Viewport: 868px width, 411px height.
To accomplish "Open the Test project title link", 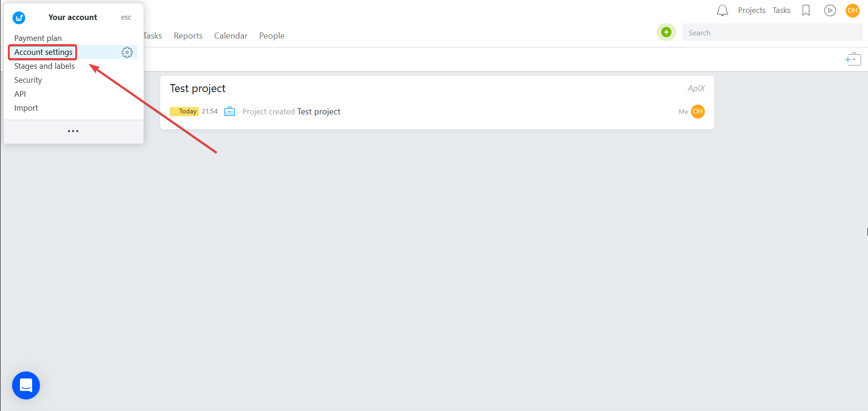I will click(197, 88).
